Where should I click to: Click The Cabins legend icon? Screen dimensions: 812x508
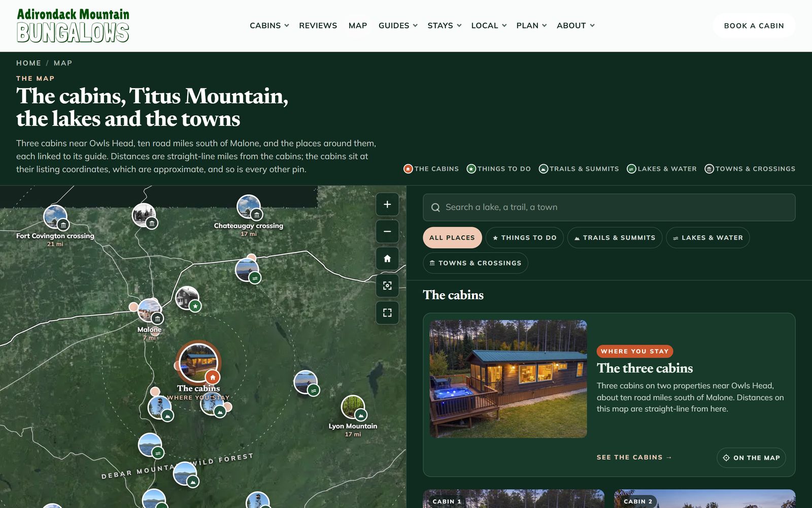(x=408, y=169)
